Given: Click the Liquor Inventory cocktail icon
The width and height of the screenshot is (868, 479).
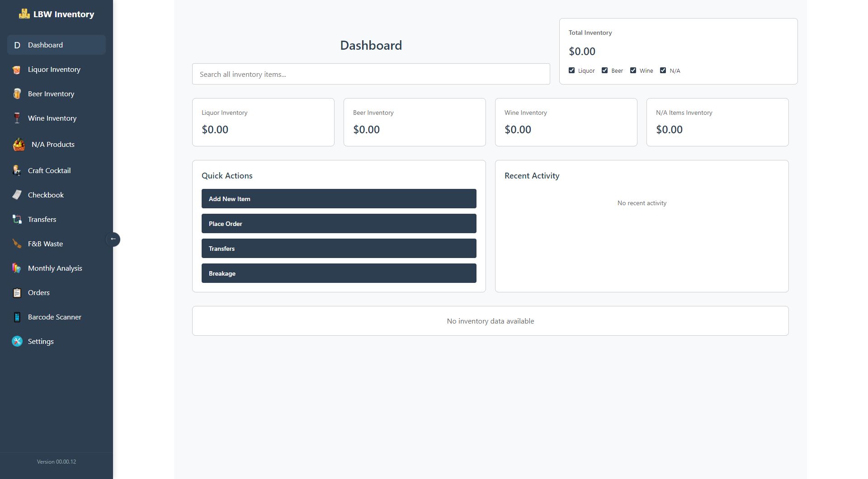Looking at the screenshot, I should pos(17,70).
